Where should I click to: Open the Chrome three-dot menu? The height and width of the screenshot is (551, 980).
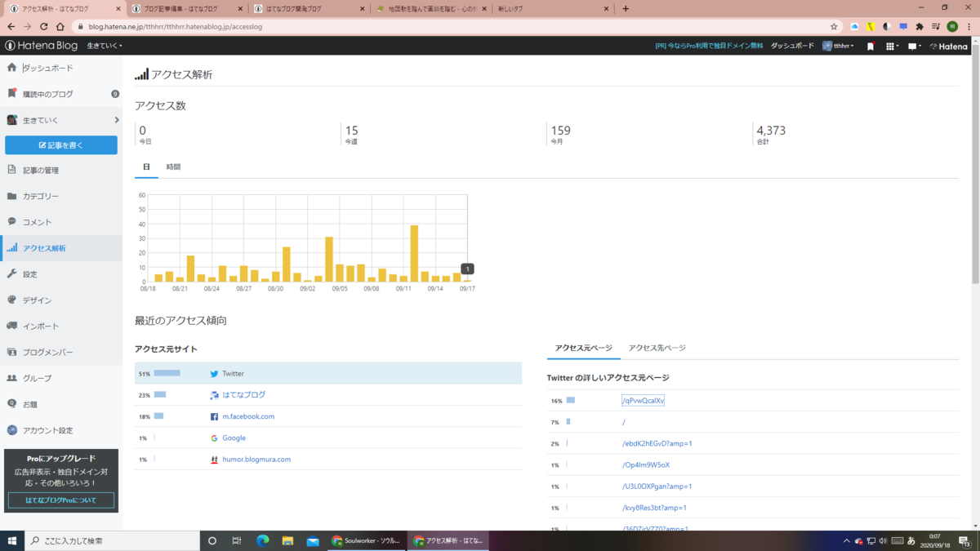[968, 26]
